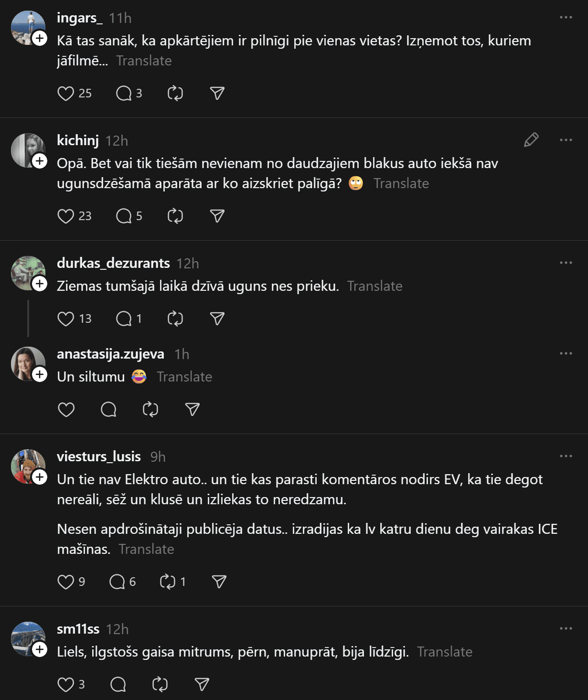Share the viesturs_lusis post
The height and width of the screenshot is (700, 588).
pos(219,582)
